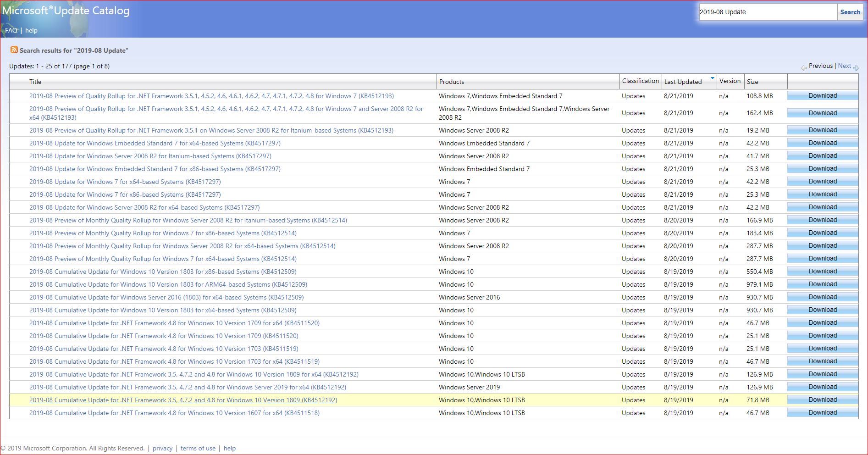
Task: Open KB4511518 Windows 10 Version 1607 title
Action: [x=175, y=413]
